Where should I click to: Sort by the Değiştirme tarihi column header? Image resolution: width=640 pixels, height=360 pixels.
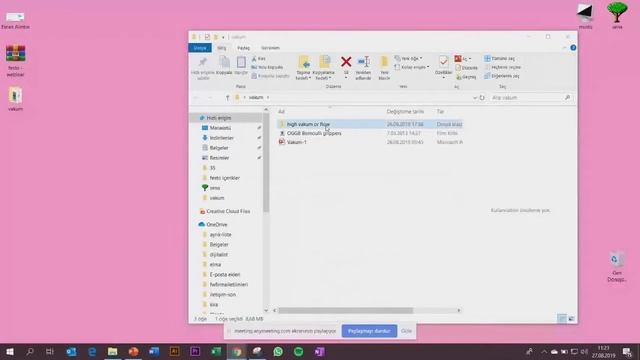click(x=405, y=111)
